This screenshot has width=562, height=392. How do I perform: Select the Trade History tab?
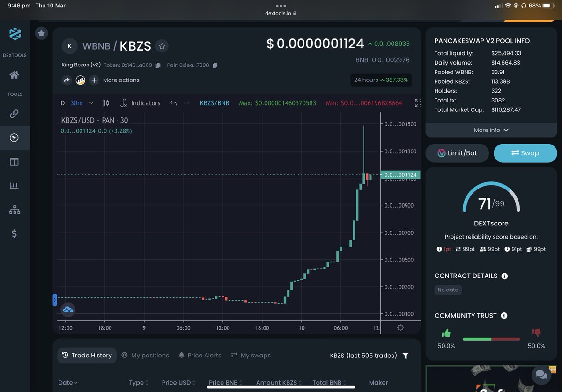tap(87, 356)
